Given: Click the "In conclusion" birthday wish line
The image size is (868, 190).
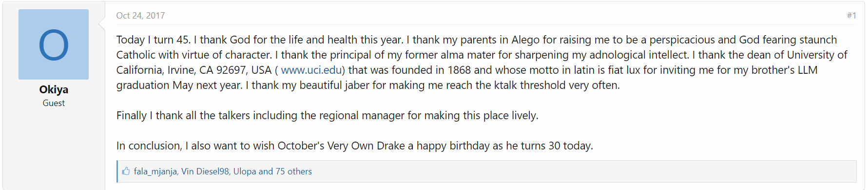Looking at the screenshot, I should [355, 146].
